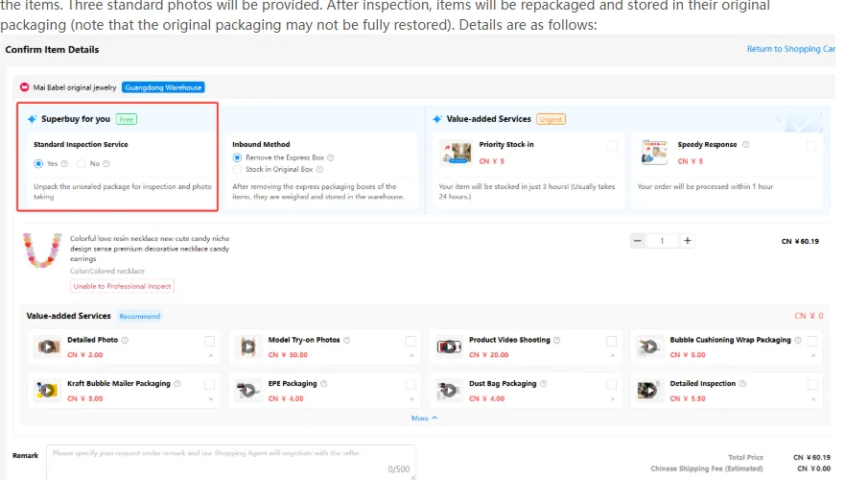Click help icon beside EPE Packaging
The width and height of the screenshot is (868, 480).
(x=324, y=384)
